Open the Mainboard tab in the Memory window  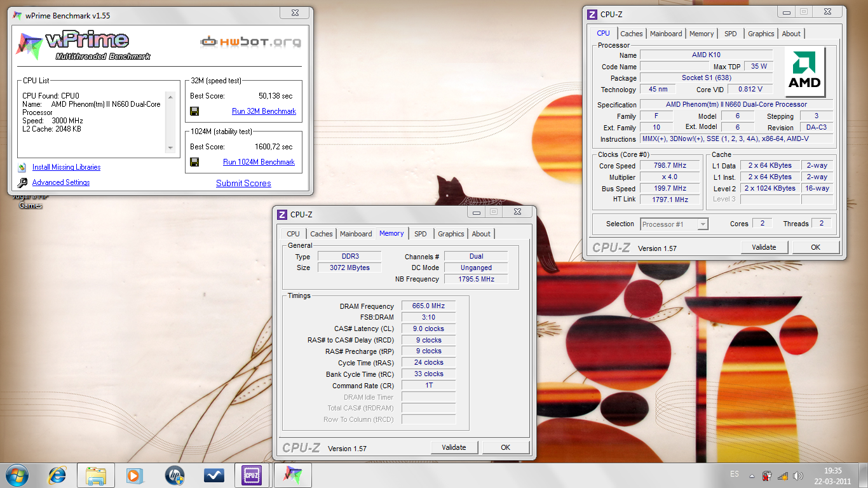click(x=356, y=234)
